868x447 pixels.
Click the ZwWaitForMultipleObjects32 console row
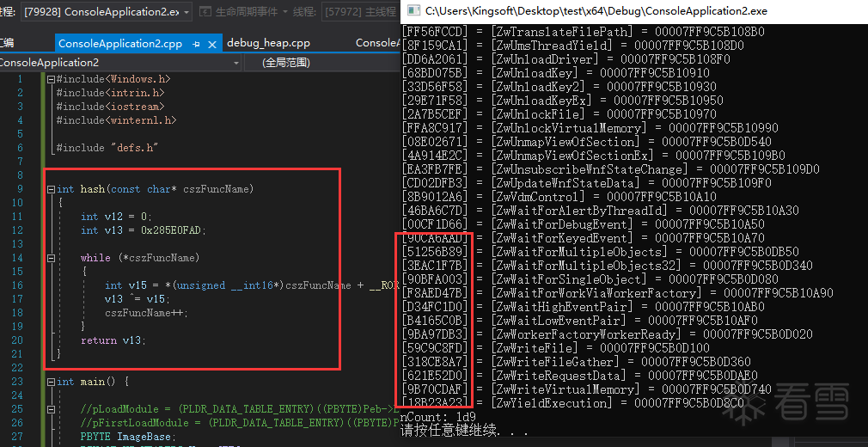[608, 266]
